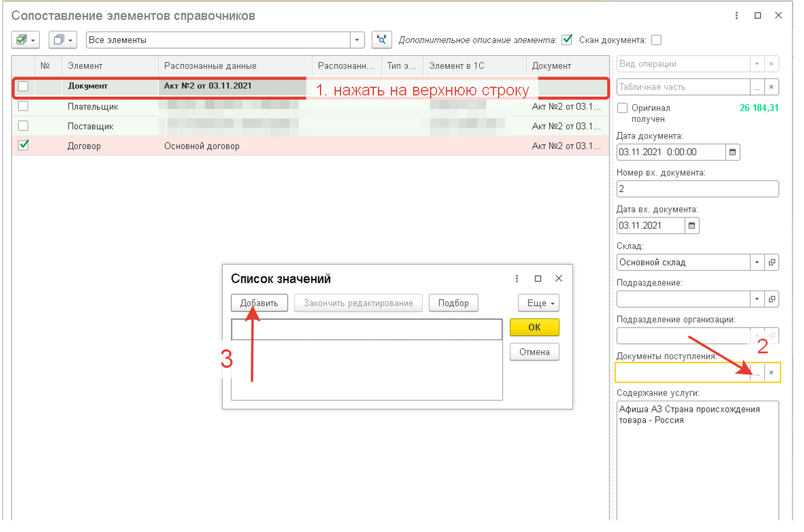804x532 pixels.
Task: Select the Поставщик element cell
Action: tap(110, 126)
